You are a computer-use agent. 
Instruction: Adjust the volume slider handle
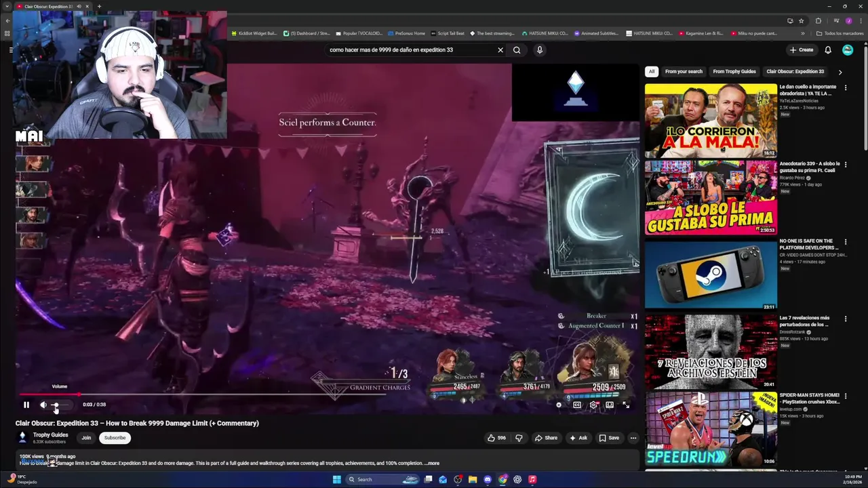tap(56, 405)
